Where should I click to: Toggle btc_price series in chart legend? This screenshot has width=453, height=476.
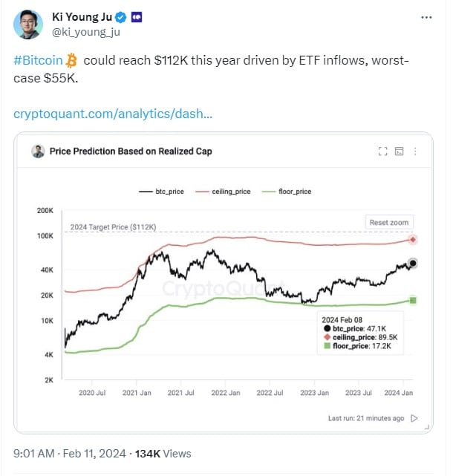[163, 192]
